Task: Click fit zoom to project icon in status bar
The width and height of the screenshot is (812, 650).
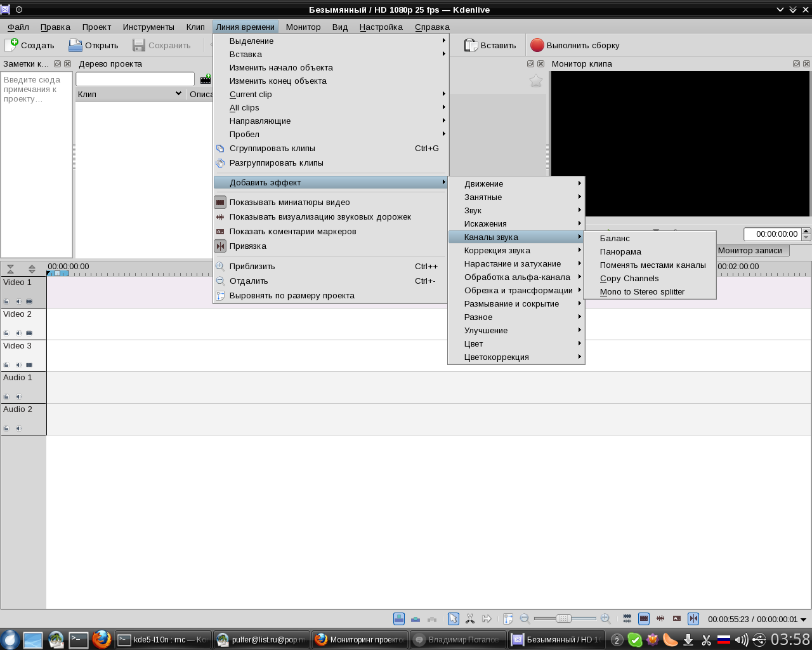Action: 508,619
